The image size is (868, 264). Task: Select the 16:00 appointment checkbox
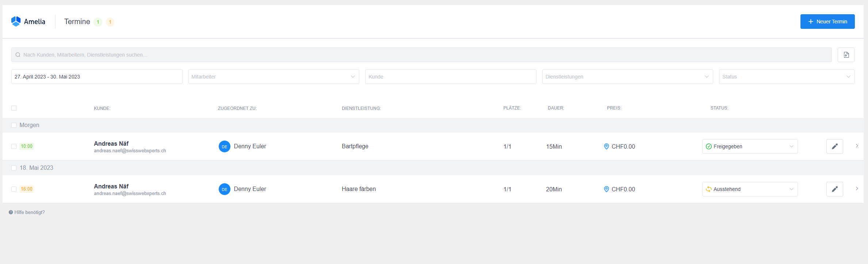pyautogui.click(x=14, y=189)
